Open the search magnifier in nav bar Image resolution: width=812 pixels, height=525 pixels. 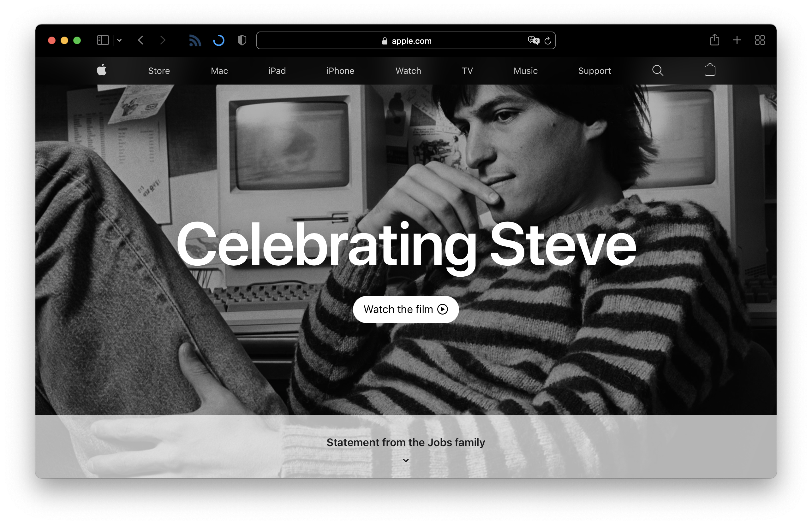click(658, 71)
